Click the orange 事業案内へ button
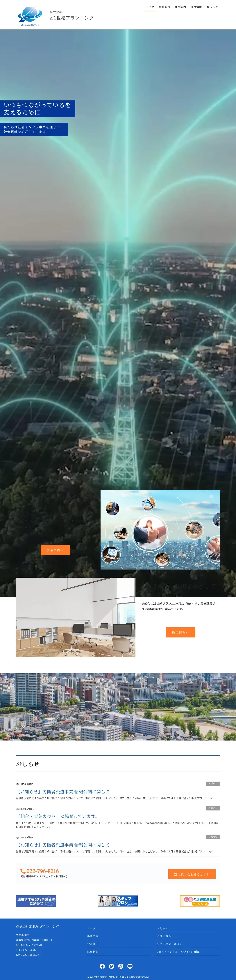This screenshot has height=980, width=236. point(55,550)
